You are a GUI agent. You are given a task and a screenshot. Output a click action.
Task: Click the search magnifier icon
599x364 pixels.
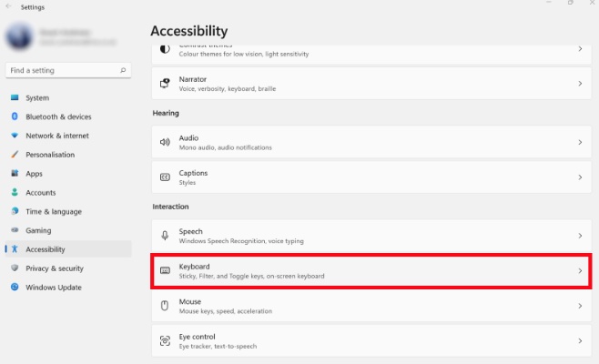123,69
